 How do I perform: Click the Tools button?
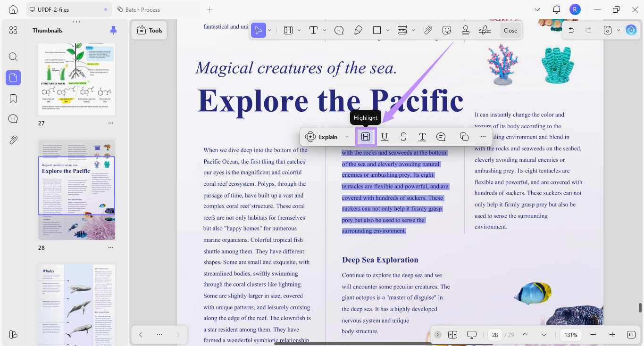pos(149,30)
